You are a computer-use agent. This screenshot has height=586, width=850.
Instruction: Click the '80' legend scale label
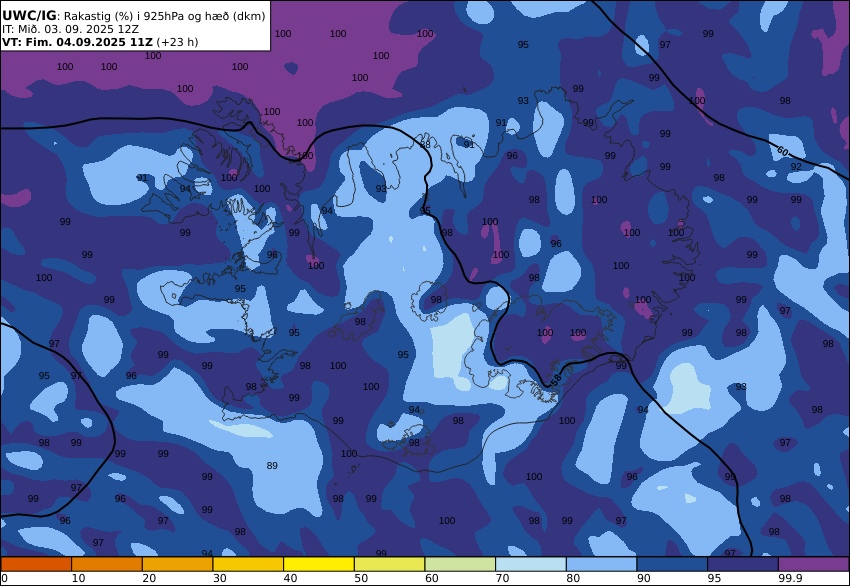pos(573,578)
